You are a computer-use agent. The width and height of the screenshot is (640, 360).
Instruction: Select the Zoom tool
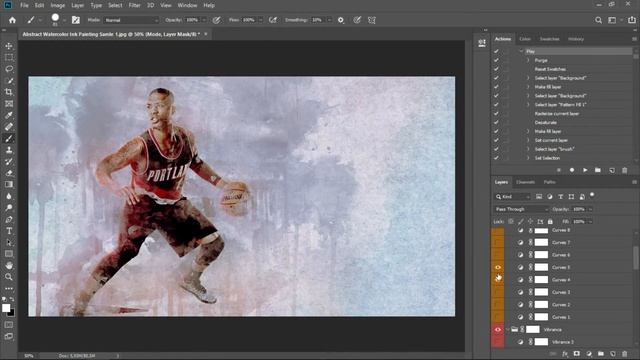[x=9, y=277]
